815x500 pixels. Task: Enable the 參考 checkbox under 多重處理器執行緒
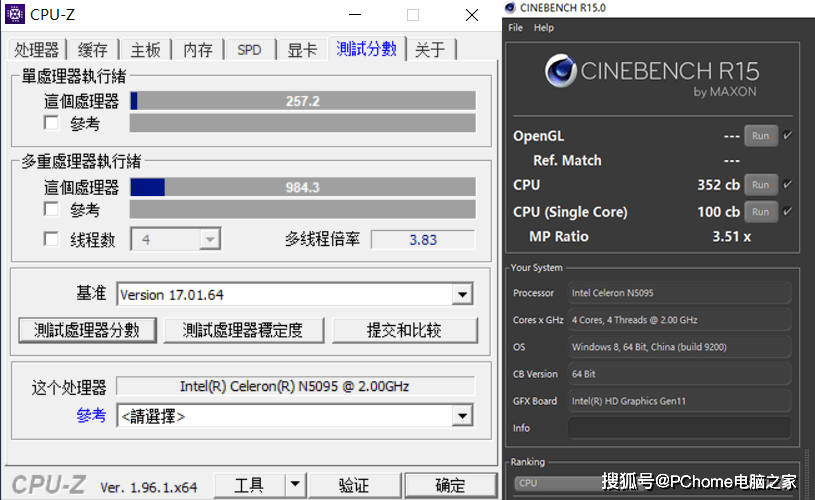click(x=51, y=209)
